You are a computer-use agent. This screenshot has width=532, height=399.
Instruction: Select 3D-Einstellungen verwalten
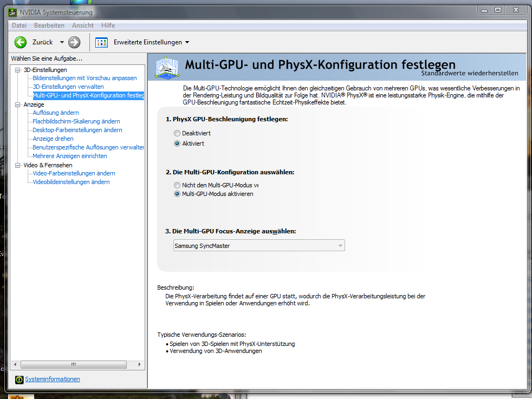tap(68, 87)
